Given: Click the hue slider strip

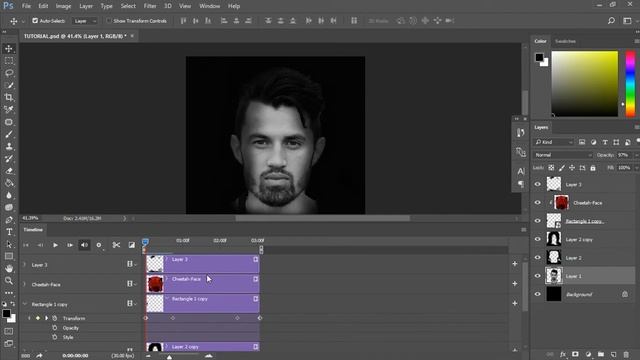Looking at the screenshot, I should [x=630, y=84].
